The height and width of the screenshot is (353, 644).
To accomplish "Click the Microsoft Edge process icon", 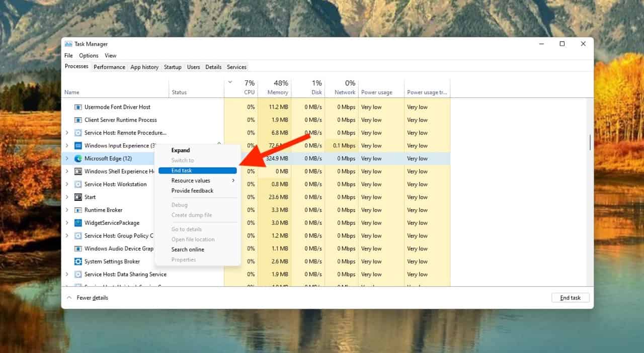I will (78, 158).
